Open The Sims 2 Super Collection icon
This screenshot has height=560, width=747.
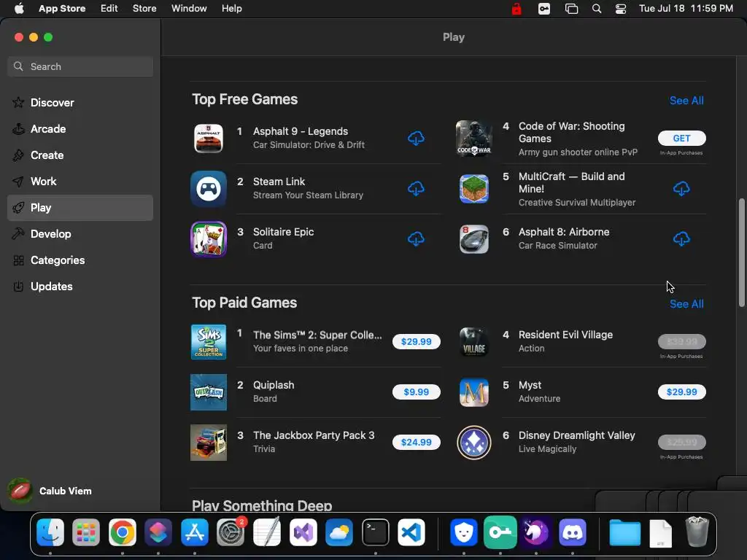point(209,341)
